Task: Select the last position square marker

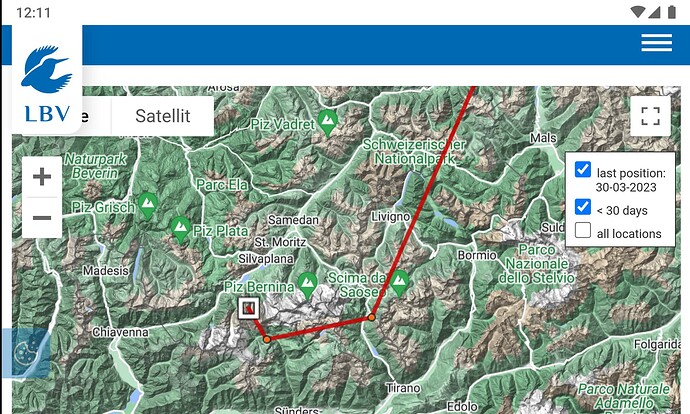Action: coord(249,308)
